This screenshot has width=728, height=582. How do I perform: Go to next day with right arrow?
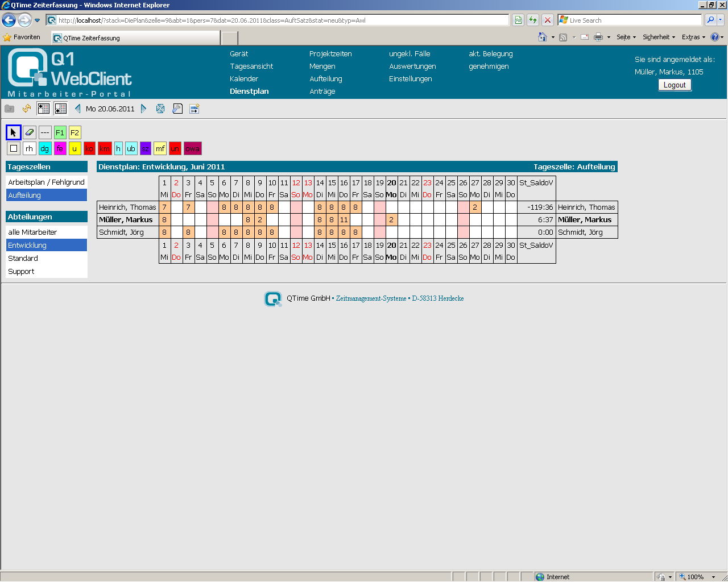tap(143, 109)
